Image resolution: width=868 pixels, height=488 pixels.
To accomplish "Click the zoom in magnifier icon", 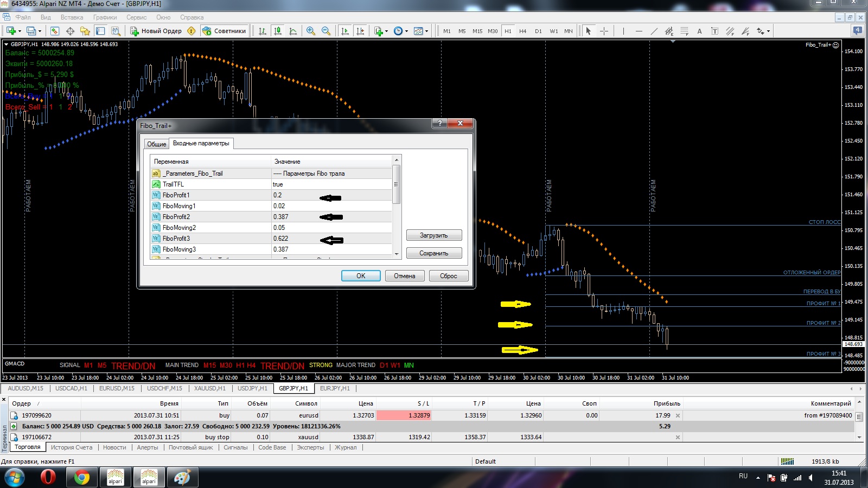I will pyautogui.click(x=311, y=31).
